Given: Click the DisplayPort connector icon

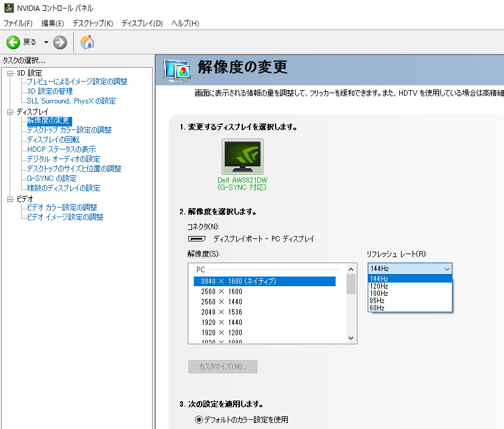Looking at the screenshot, I should pos(197,238).
